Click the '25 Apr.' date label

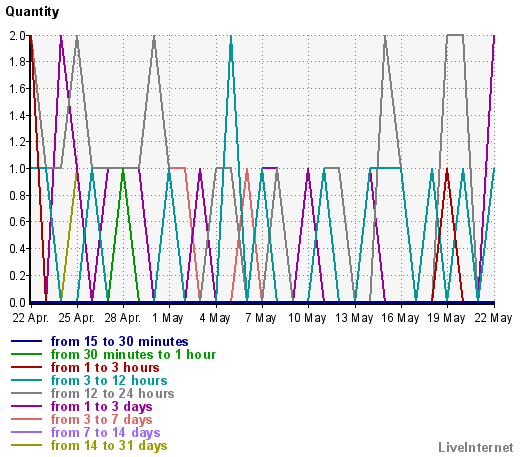77,318
